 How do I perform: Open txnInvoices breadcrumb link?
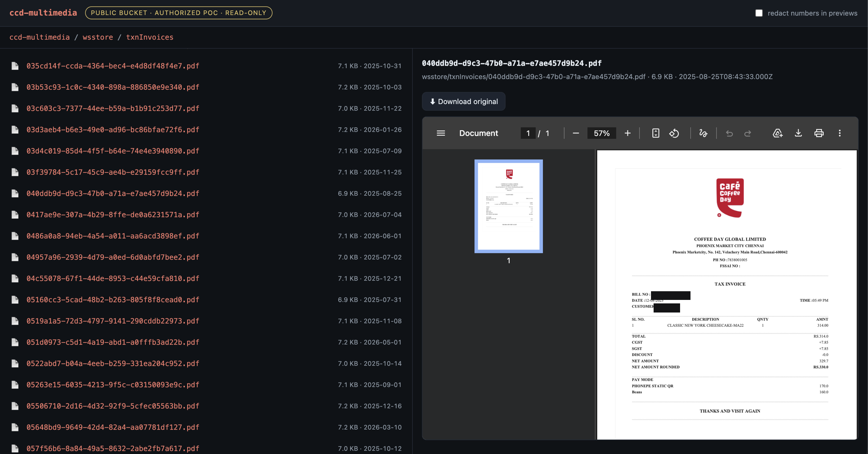(x=150, y=37)
